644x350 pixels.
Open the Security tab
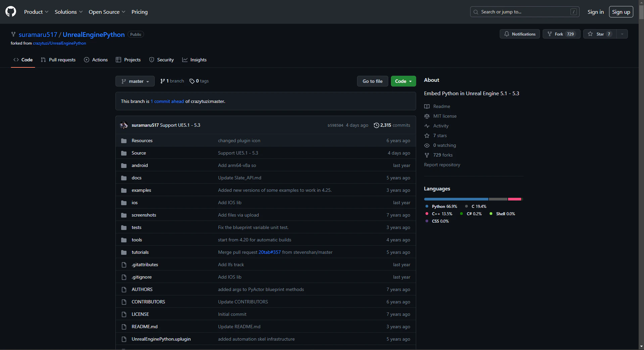[x=161, y=60]
